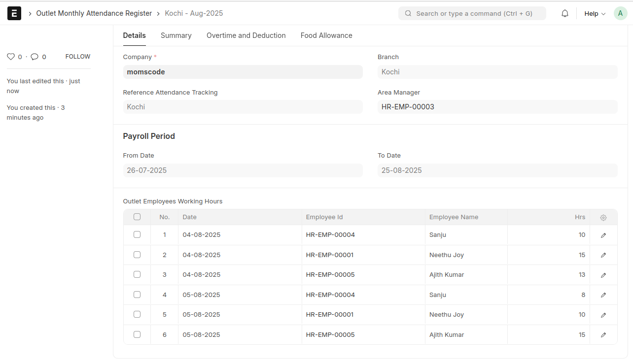Viewport: 633px width, 364px height.
Task: Click the search command bar
Action: coord(472,14)
